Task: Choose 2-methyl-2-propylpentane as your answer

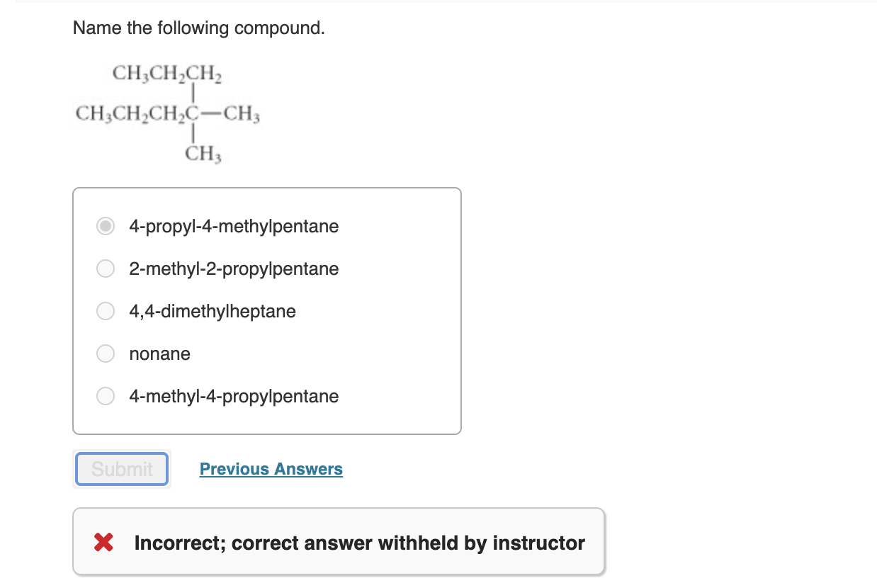Action: (x=105, y=268)
